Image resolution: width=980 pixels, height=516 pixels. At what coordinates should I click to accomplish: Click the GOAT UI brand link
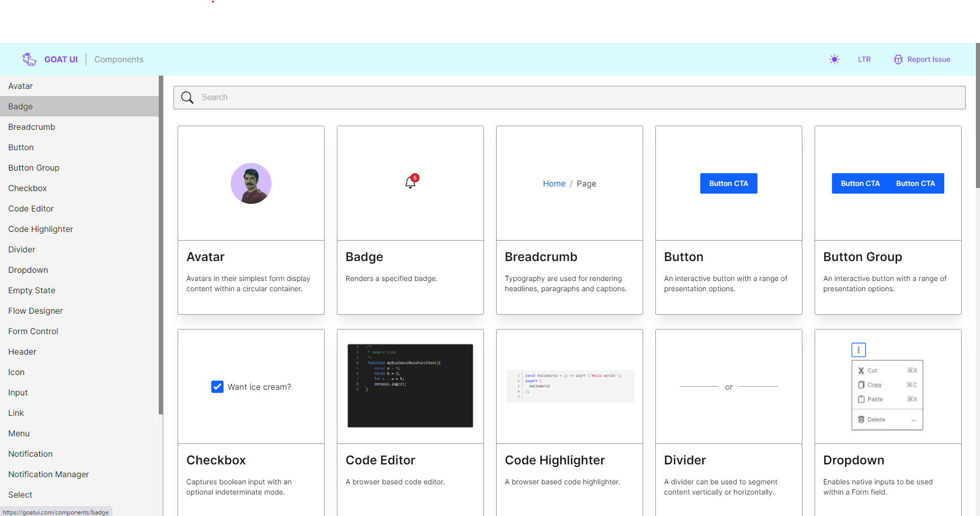pos(61,59)
